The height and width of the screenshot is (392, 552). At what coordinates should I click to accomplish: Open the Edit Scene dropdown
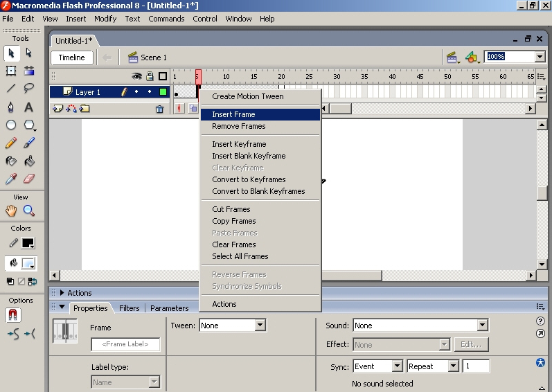coord(453,57)
